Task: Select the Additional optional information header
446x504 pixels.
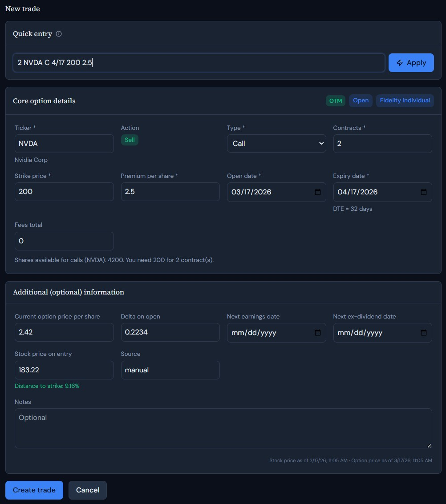Action: pos(68,292)
